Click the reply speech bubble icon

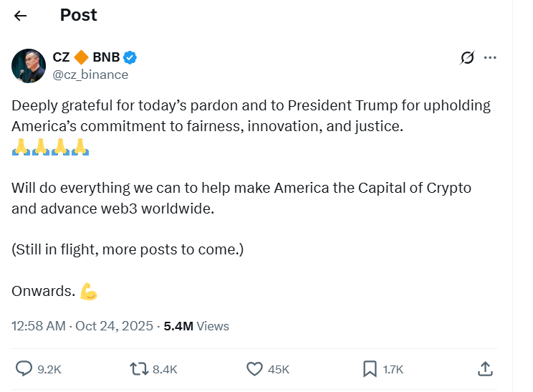coord(24,369)
